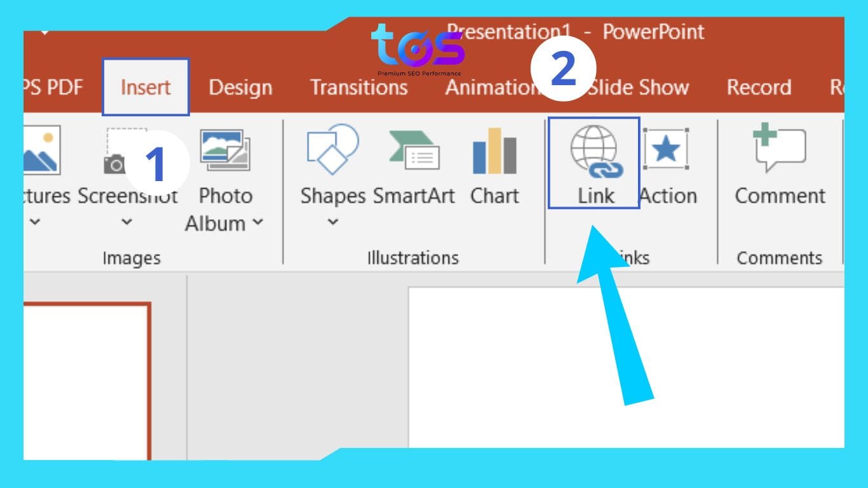
Task: Select the Slide Show tab
Action: 638,87
